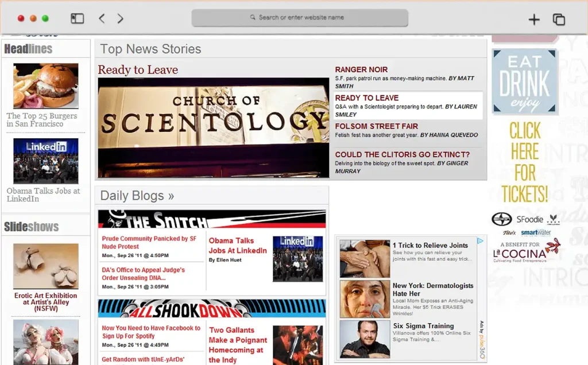Screen dimensions: 588x365
Task: Open the Daily Blogs » link
Action: click(x=137, y=196)
